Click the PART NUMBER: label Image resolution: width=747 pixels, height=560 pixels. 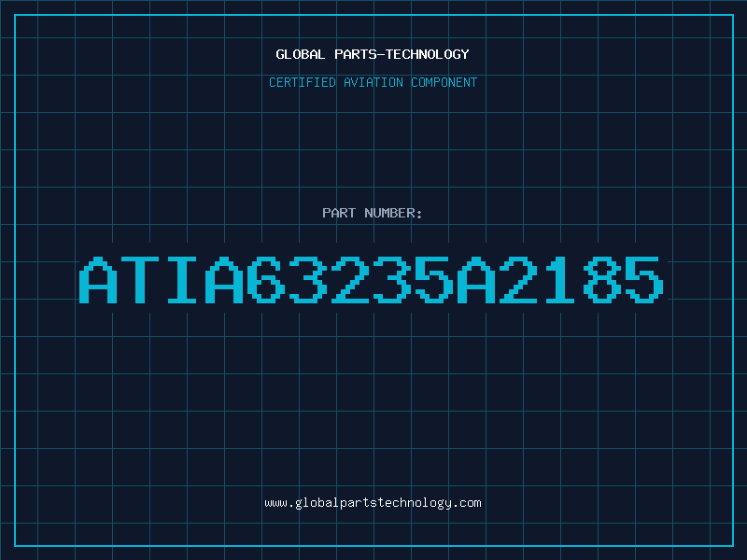point(373,213)
